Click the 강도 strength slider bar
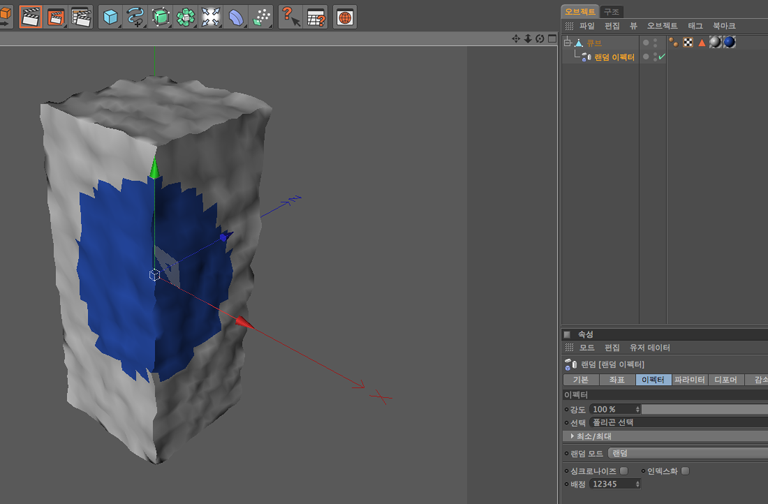768x504 pixels. click(x=704, y=409)
